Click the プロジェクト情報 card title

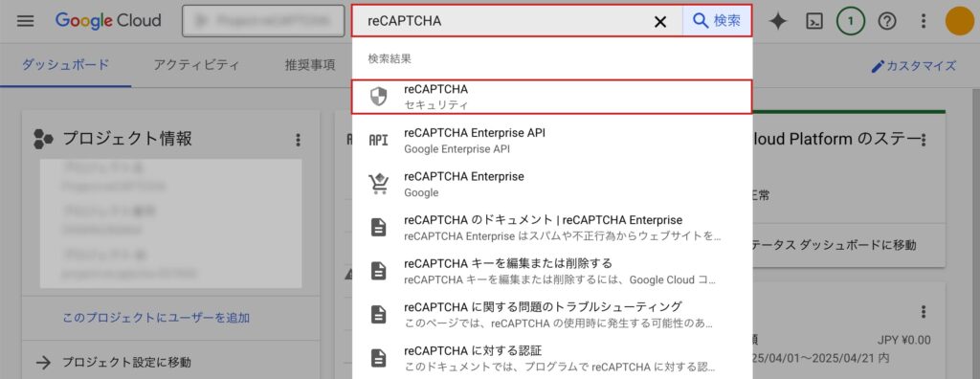click(127, 139)
